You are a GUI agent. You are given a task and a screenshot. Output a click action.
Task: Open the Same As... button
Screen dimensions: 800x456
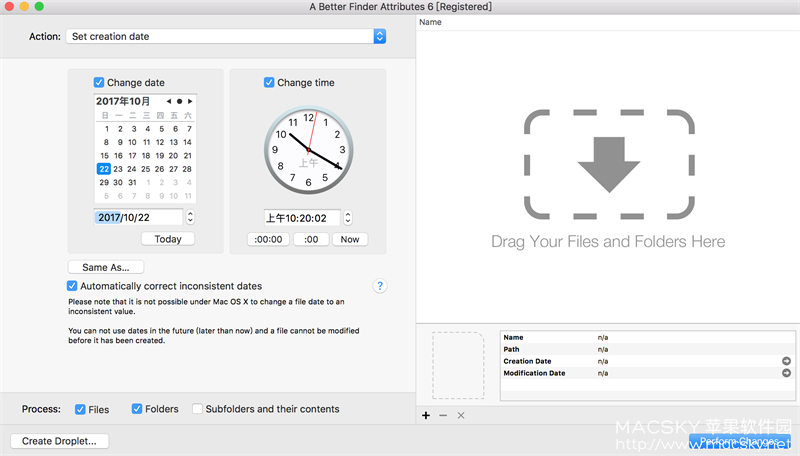(x=106, y=267)
